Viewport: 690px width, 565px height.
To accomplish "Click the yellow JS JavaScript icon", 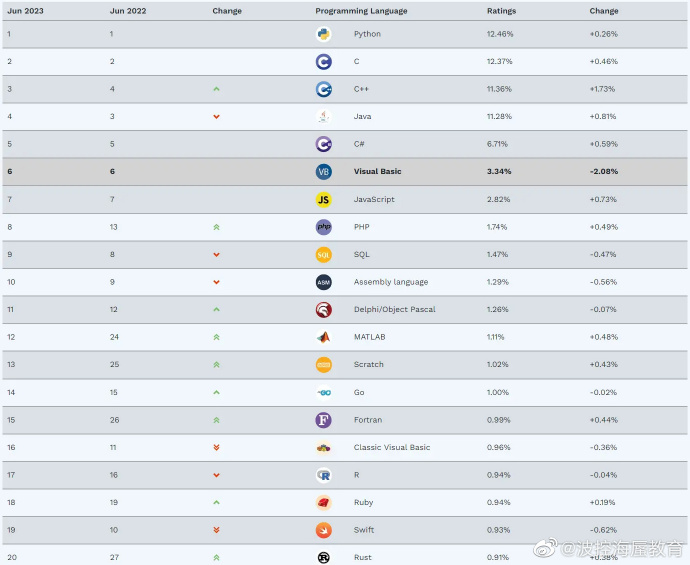I will coord(323,200).
